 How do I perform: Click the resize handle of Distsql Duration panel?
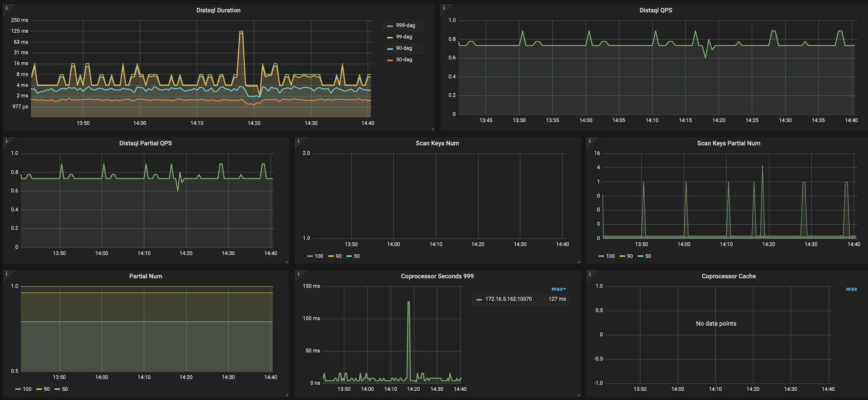click(x=432, y=129)
